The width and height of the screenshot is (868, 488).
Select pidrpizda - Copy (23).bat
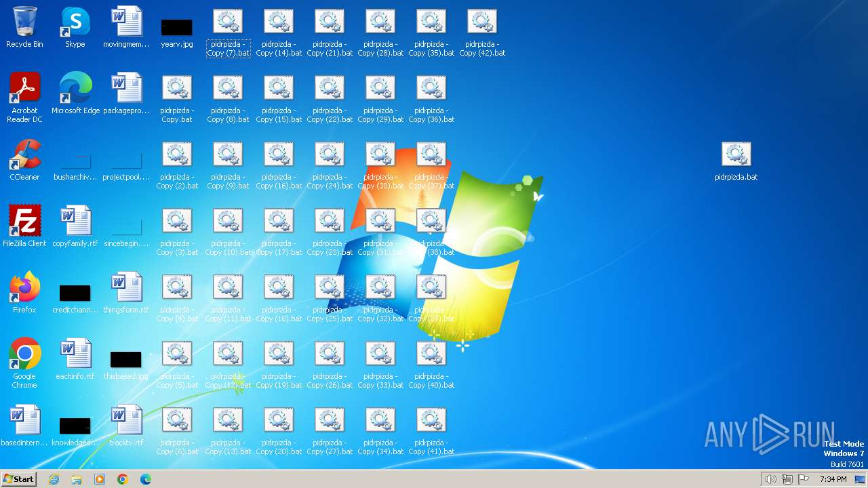coord(330,230)
